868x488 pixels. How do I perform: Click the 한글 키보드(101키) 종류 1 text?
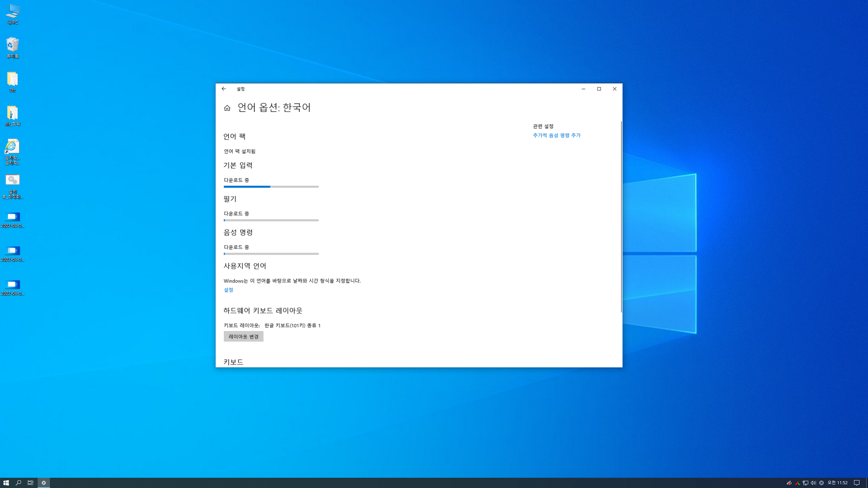[x=293, y=326]
